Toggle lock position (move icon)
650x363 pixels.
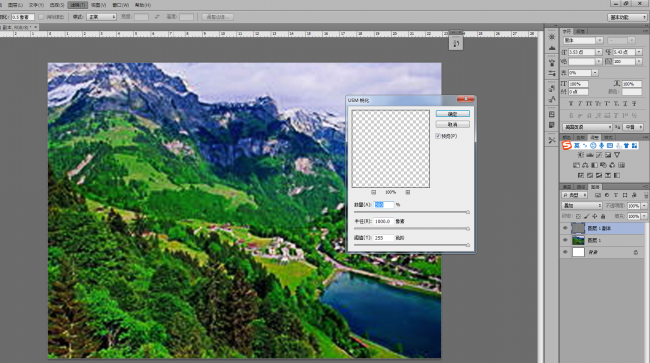click(595, 216)
